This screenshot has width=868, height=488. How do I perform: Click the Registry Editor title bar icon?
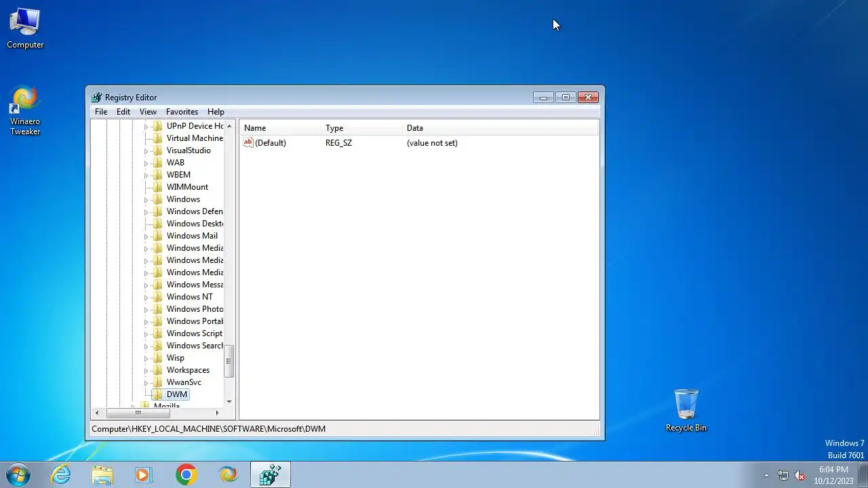point(96,98)
